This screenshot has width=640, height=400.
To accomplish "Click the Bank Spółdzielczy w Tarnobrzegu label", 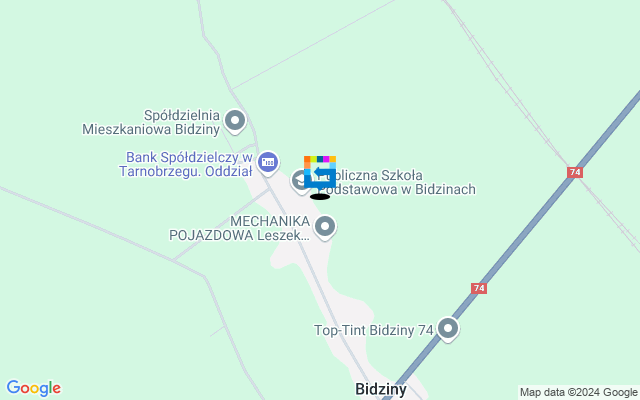I will pyautogui.click(x=186, y=164).
